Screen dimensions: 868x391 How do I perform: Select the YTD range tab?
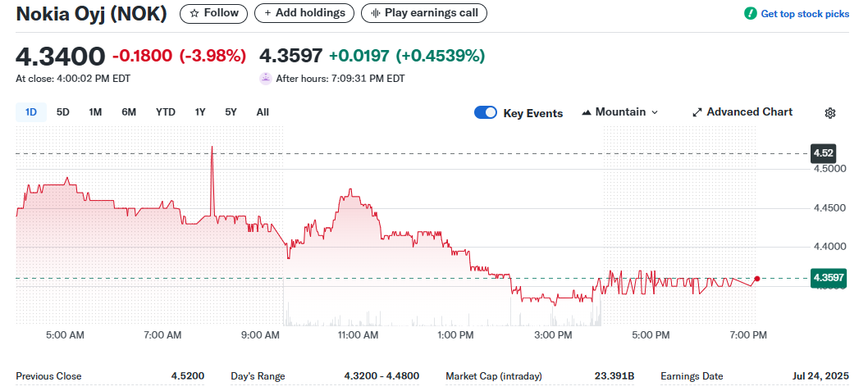(x=166, y=112)
